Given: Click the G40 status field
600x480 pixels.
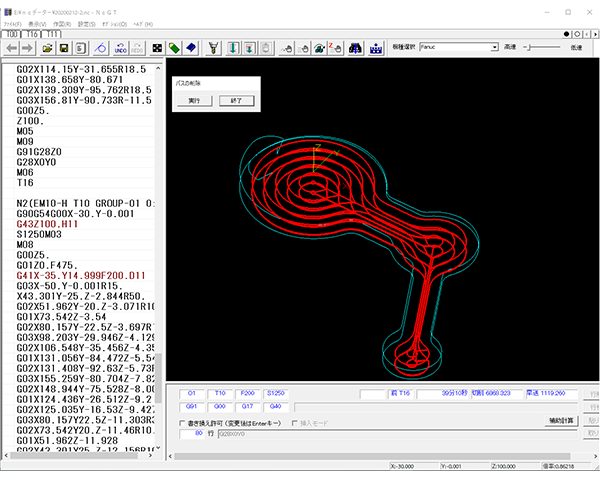Looking at the screenshot, I should 276,407.
